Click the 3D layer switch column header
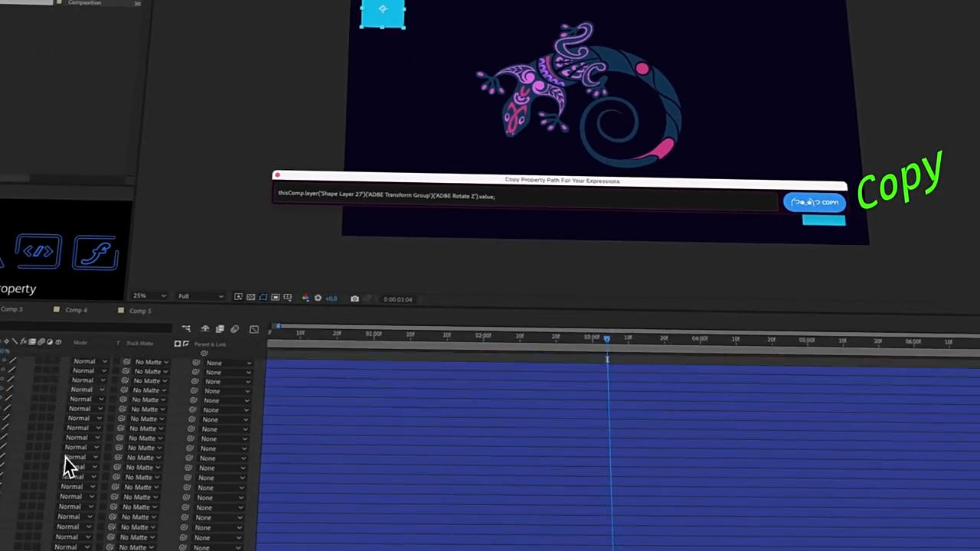The image size is (980, 551). (x=58, y=342)
